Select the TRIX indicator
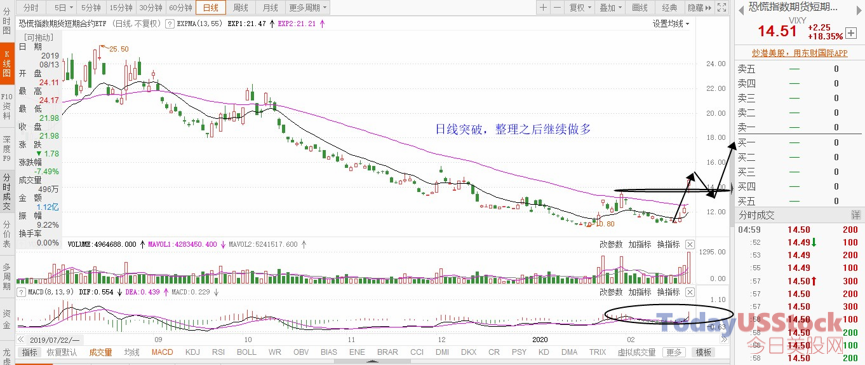Image resolution: width=865 pixels, height=365 pixels. (x=597, y=352)
